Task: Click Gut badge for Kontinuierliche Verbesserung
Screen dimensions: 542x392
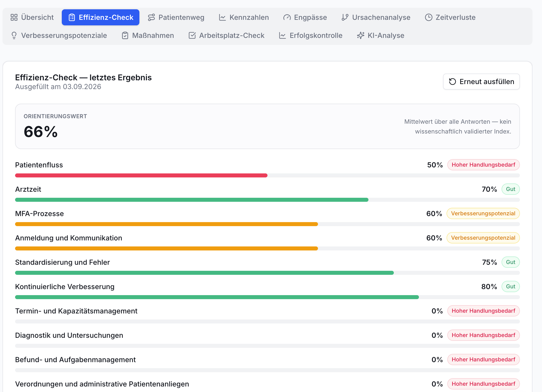Action: (511, 286)
